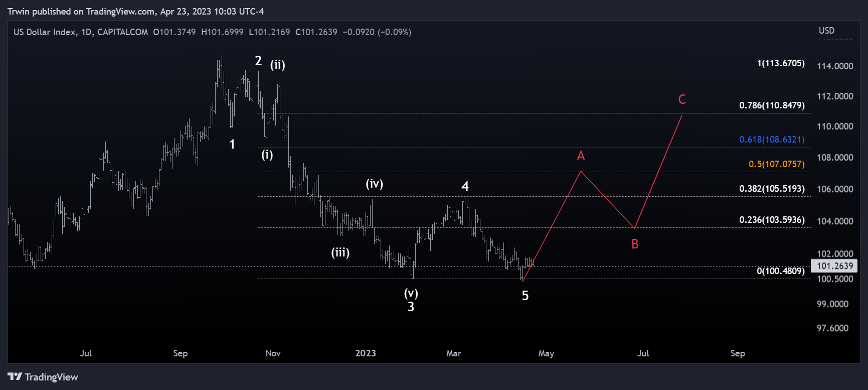Click the 0.786(110.8479) Fibonacci label
Screen dimensions: 868x390
tap(772, 105)
